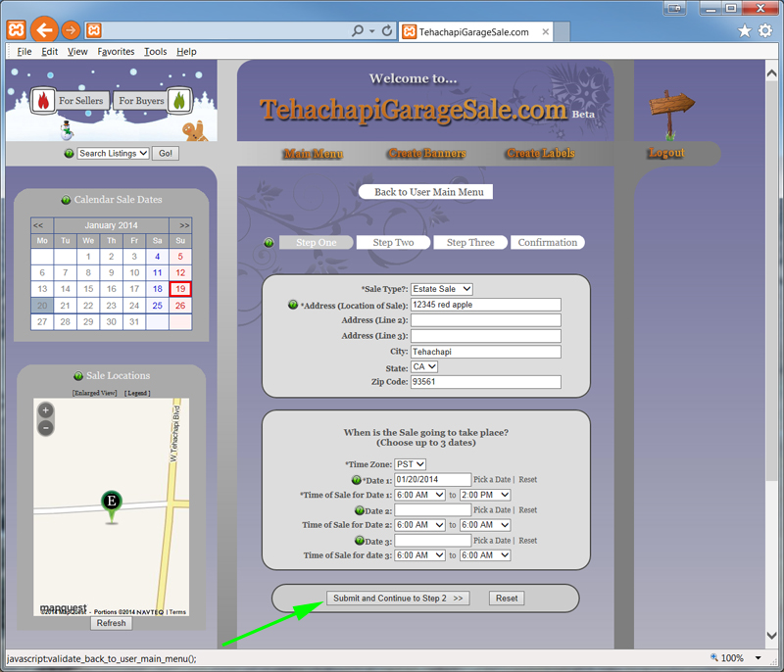The width and height of the screenshot is (784, 672).
Task: Open the 100% zoom level dropdown
Action: click(x=758, y=658)
